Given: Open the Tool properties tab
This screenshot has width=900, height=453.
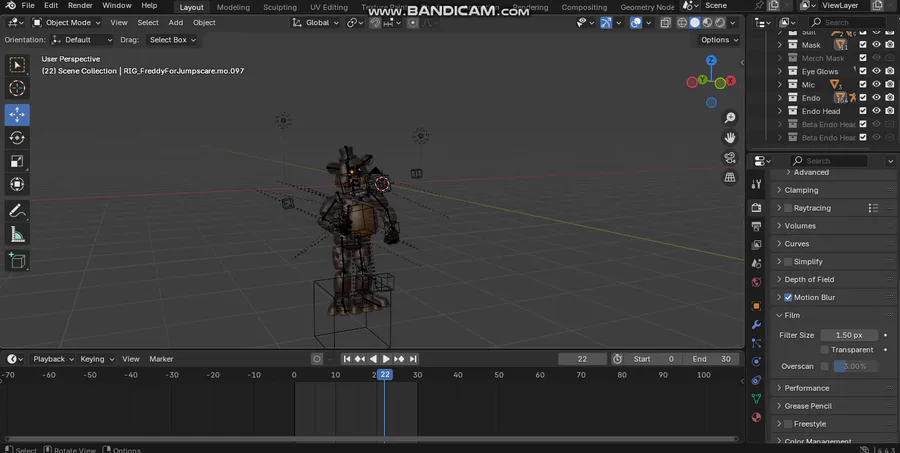Looking at the screenshot, I should 757,184.
